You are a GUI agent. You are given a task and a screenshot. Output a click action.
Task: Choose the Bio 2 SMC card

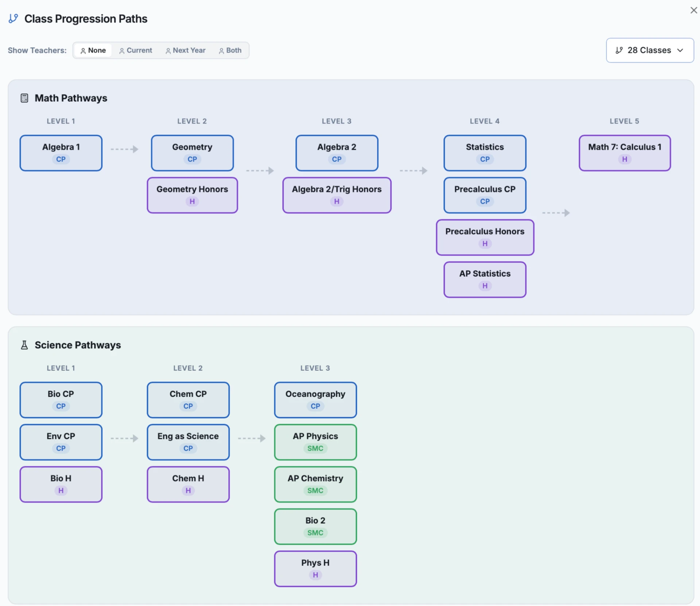pyautogui.click(x=315, y=527)
